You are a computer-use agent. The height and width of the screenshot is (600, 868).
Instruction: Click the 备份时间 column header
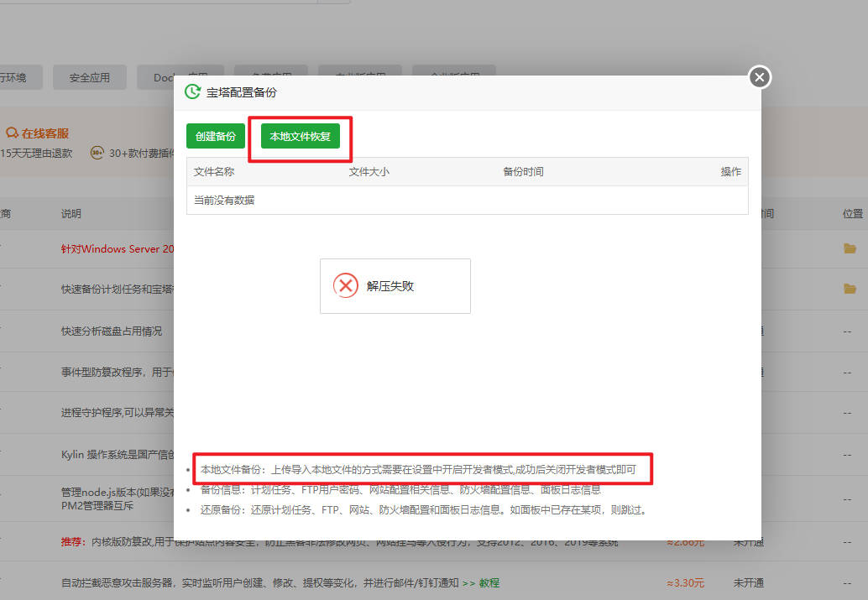click(523, 171)
